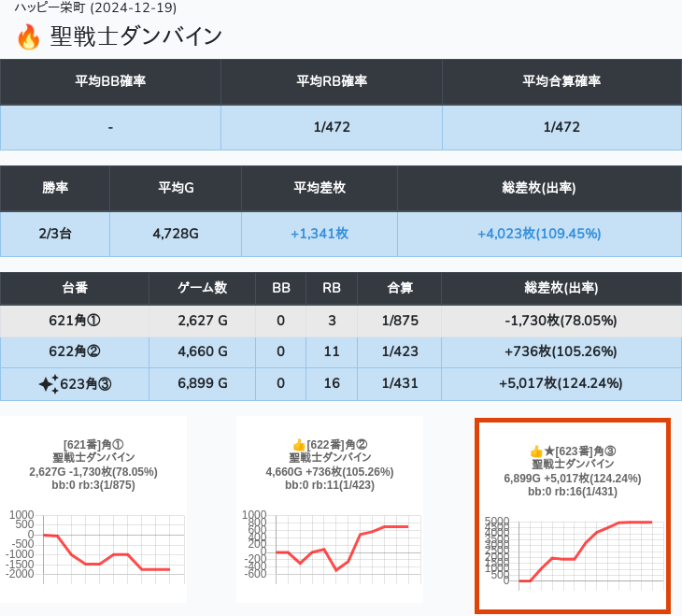Viewport: 682px width, 616px height.
Task: Select the 622角② machine number cell
Action: pos(75,352)
